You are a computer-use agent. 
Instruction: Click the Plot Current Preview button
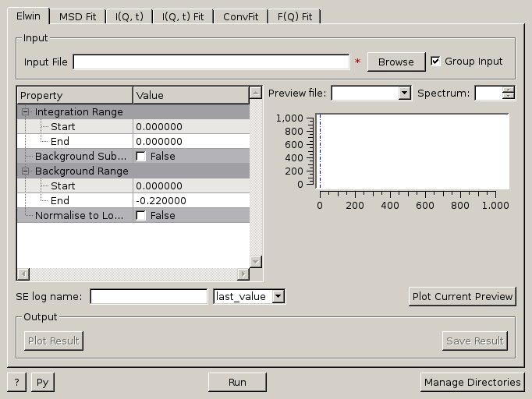[x=462, y=296]
